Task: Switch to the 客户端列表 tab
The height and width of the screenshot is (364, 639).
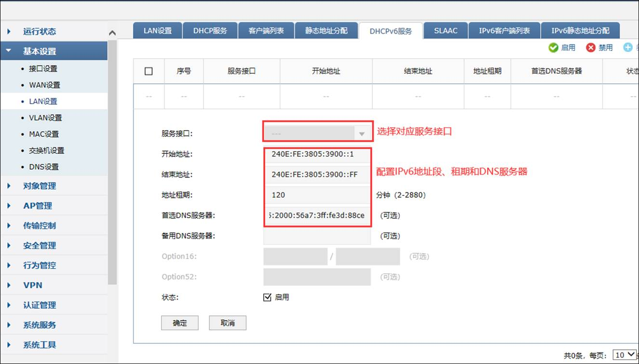Action: click(266, 30)
